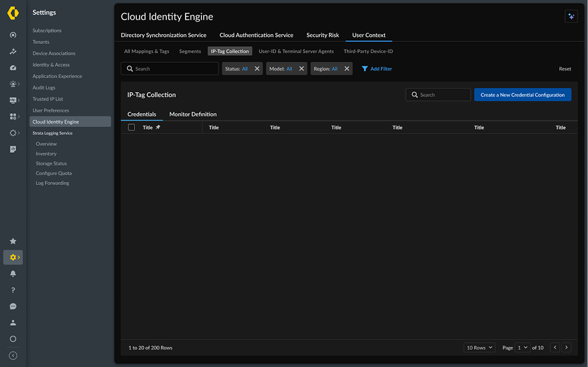Screen dimensions: 588x367
Task: Select the User Context tab
Action: click(x=369, y=35)
